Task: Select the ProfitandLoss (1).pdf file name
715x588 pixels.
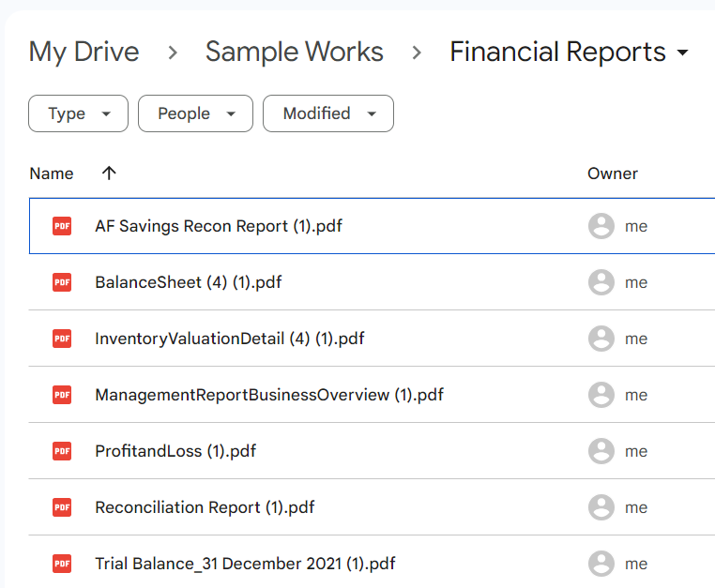Action: click(175, 451)
